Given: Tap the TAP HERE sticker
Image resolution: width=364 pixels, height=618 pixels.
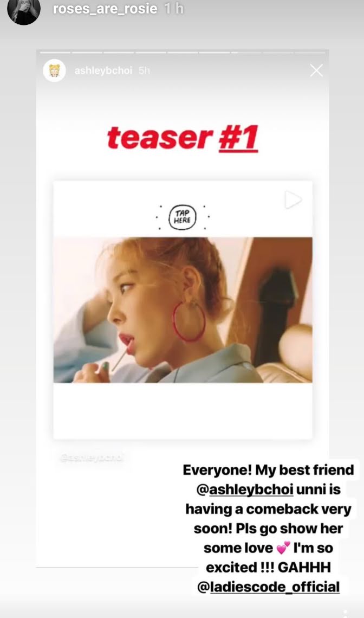Looking at the screenshot, I should (182, 217).
